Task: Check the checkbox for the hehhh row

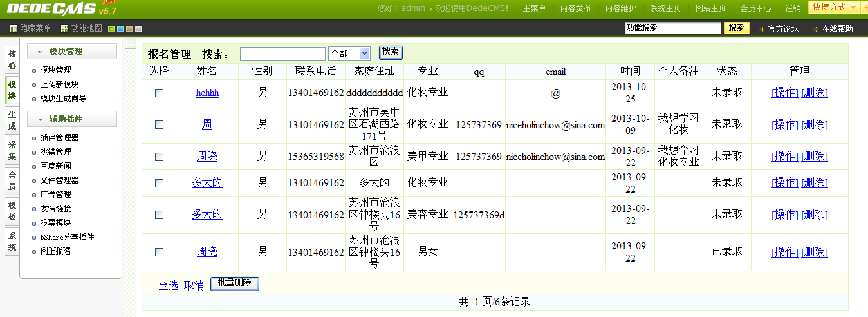Action: [160, 93]
